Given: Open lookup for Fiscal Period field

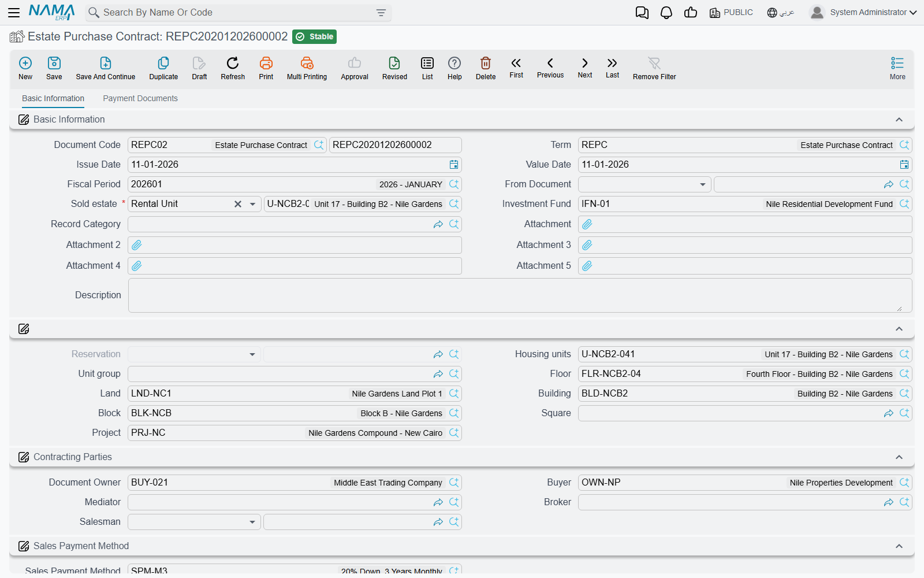Looking at the screenshot, I should [x=454, y=184].
